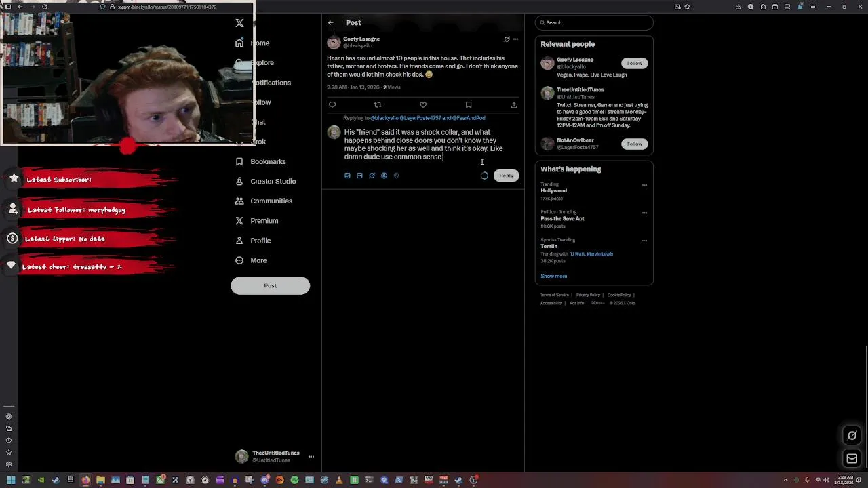
Task: Open more options for the Hollywood trend
Action: (644, 185)
